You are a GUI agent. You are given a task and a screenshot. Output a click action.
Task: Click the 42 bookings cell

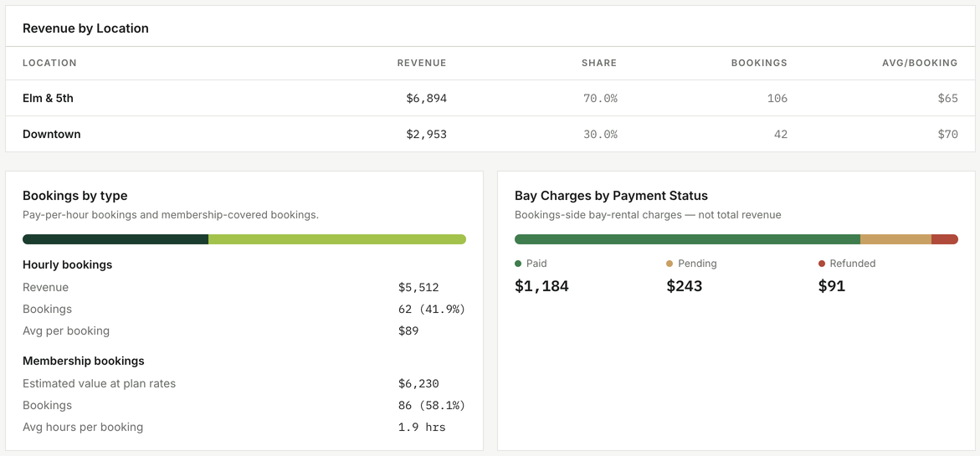(x=781, y=134)
